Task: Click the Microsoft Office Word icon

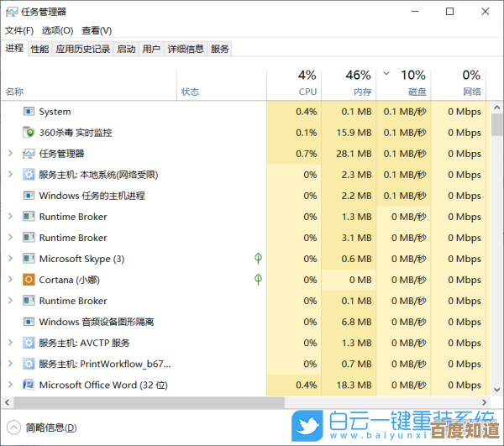Action: point(29,385)
